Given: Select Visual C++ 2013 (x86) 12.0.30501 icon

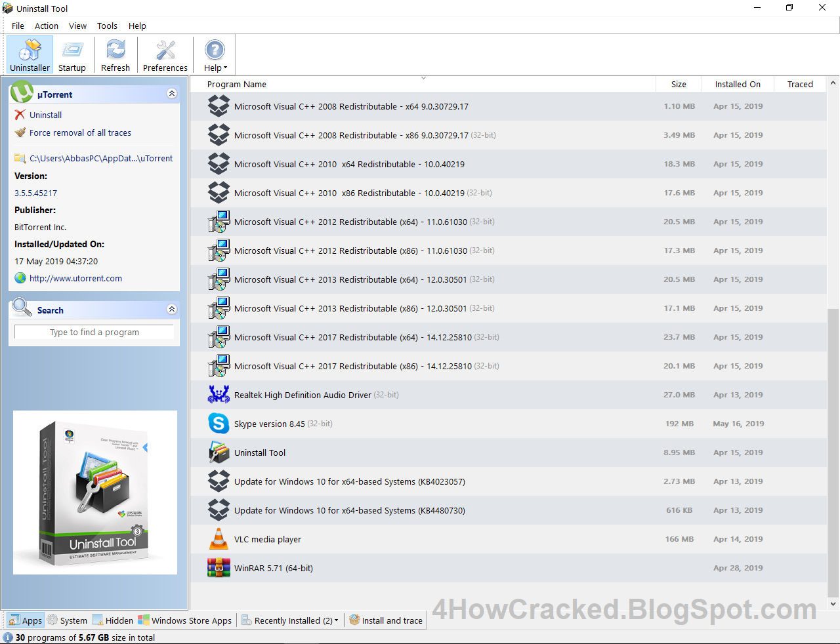Looking at the screenshot, I should tap(219, 308).
